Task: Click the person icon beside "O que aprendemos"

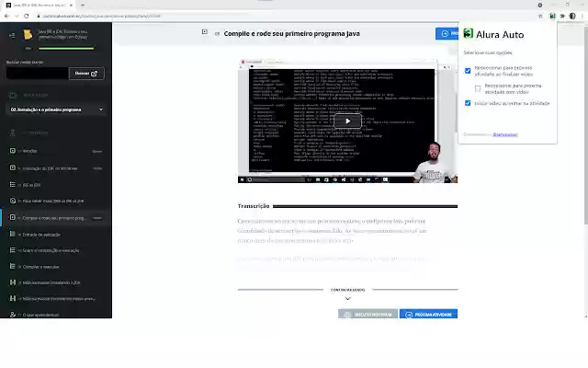Action: pos(12,315)
